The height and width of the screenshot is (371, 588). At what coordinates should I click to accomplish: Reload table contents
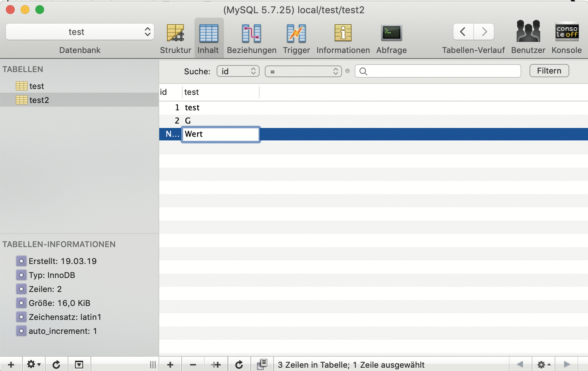pos(239,364)
